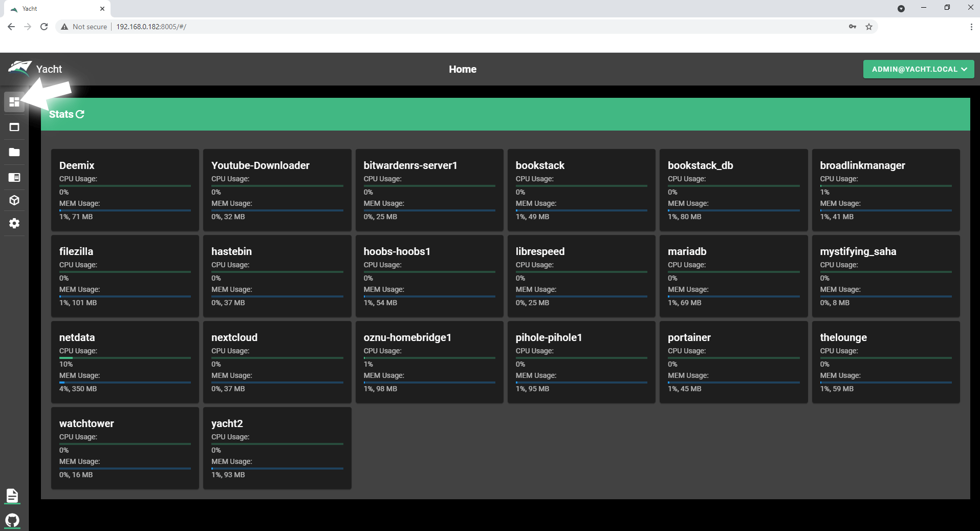The height and width of the screenshot is (531, 980).
Task: Click Deemix's 1%, 71 MB memory value
Action: (76, 217)
